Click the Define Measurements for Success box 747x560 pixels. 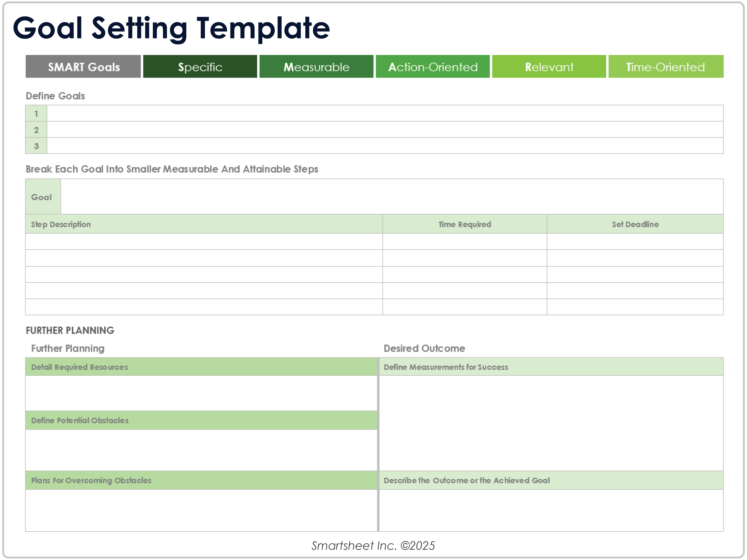click(x=551, y=423)
